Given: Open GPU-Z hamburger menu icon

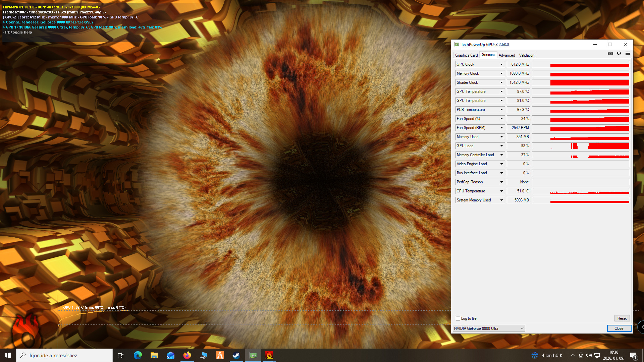Looking at the screenshot, I should tap(628, 54).
